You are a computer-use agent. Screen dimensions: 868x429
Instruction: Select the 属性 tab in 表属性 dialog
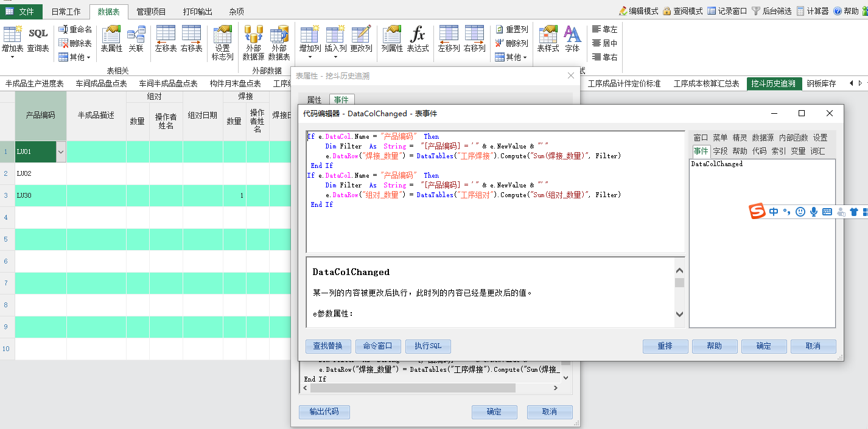(314, 100)
